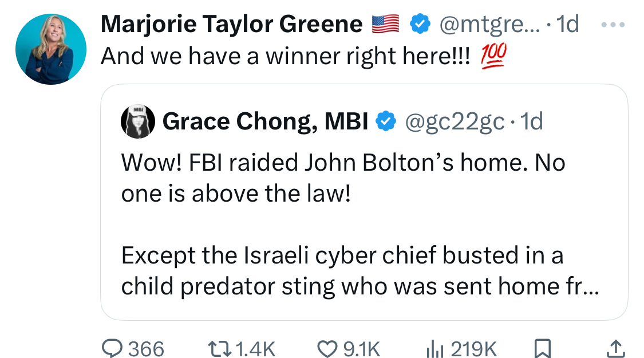Click the blue verified badge beside Greene
644x358 pixels.
[419, 24]
